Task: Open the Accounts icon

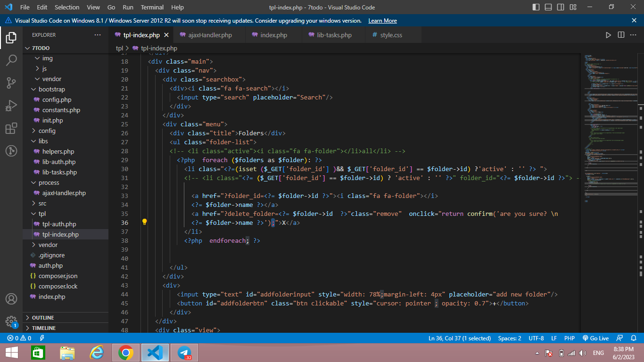Action: (x=11, y=299)
